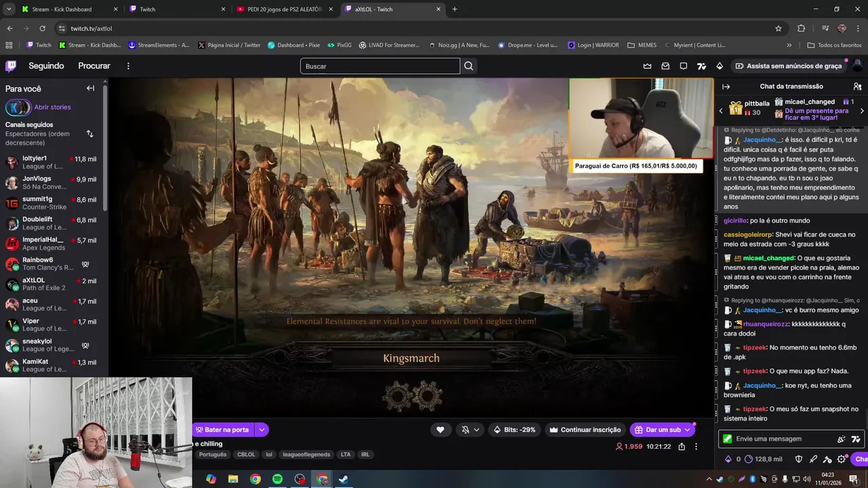This screenshot has width=868, height=488.
Task: Bookmark this page with star icon
Action: [x=778, y=28]
